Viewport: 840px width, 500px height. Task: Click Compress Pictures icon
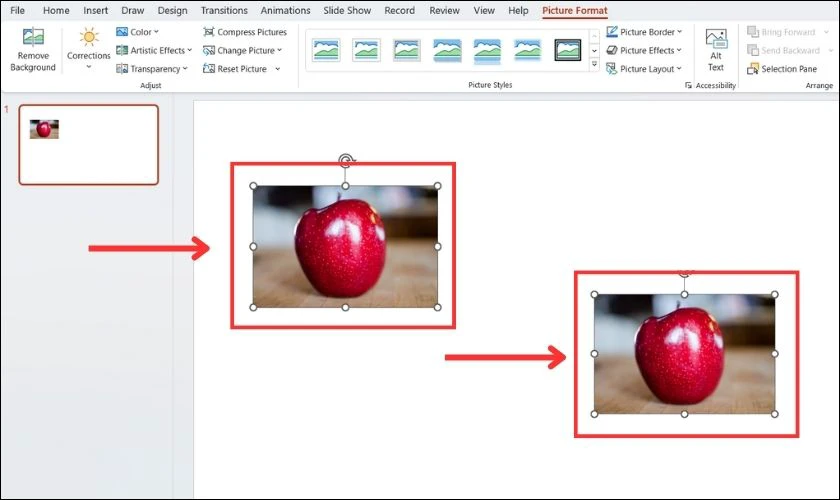pyautogui.click(x=209, y=32)
